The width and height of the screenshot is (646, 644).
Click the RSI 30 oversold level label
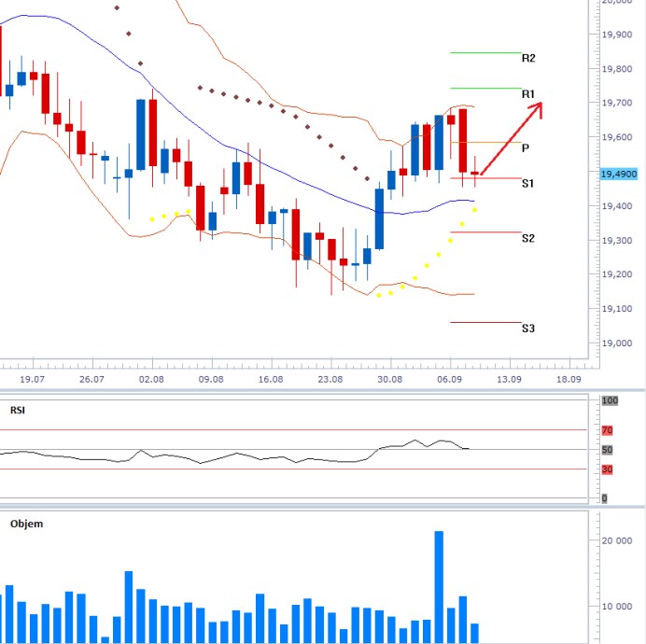point(606,469)
